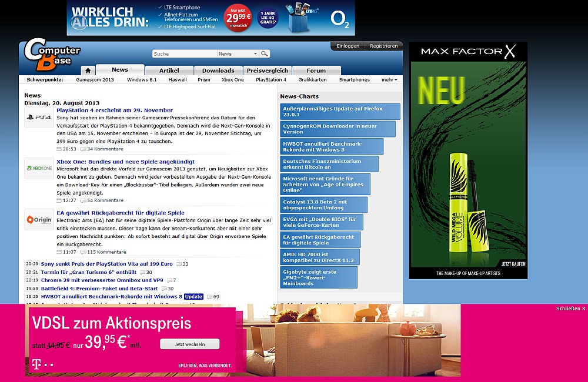Select Grafikkarten topic
Viewport: 588px width, 382px height.
[x=312, y=79]
